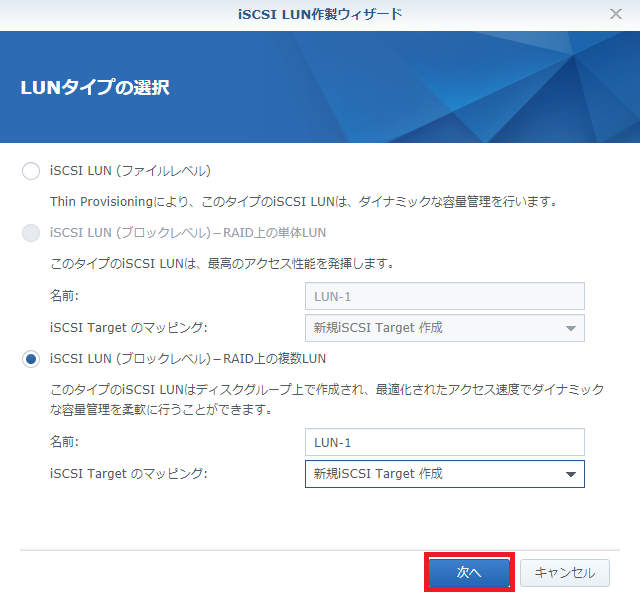Click the 名前 label in 複数LUN section

tap(64, 442)
